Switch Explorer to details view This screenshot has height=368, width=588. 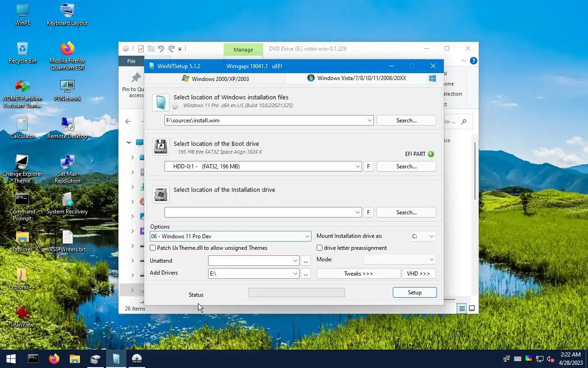click(x=462, y=309)
